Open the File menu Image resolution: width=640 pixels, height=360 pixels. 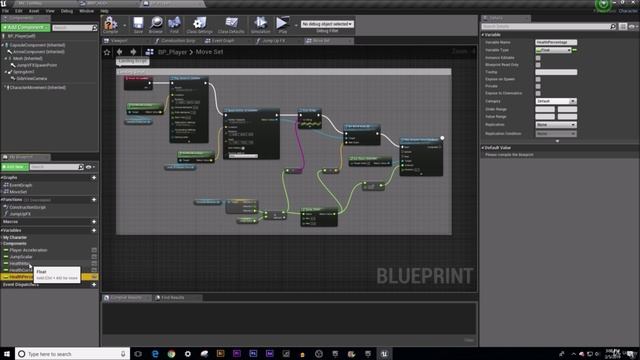coord(5,11)
